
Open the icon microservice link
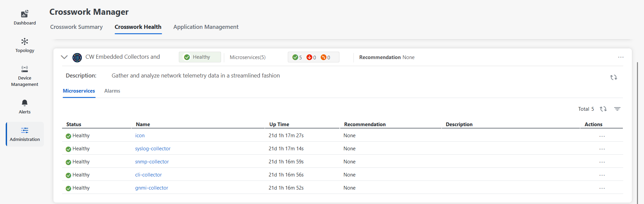(x=140, y=136)
